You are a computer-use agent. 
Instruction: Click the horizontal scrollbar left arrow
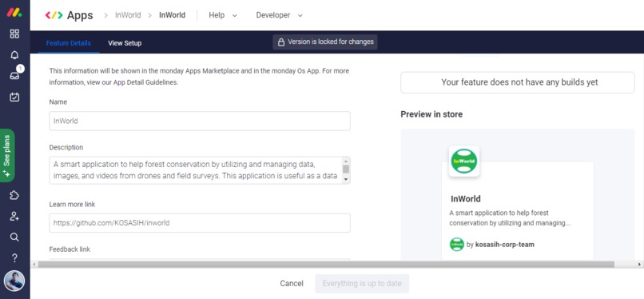[x=34, y=265]
